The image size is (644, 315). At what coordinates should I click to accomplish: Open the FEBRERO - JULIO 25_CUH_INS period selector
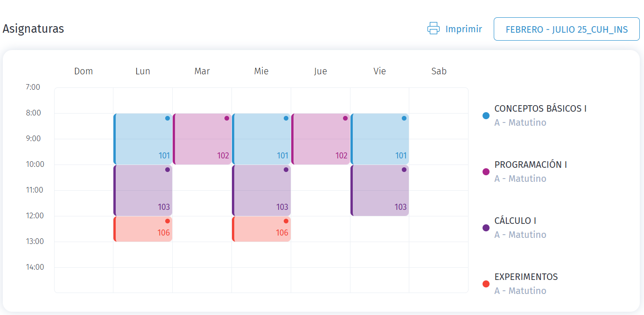(x=567, y=29)
